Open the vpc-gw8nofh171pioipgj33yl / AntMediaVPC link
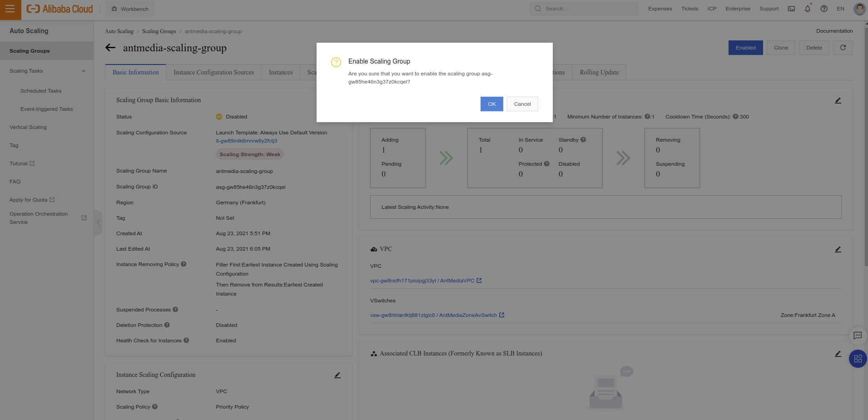The image size is (868, 420). click(422, 281)
